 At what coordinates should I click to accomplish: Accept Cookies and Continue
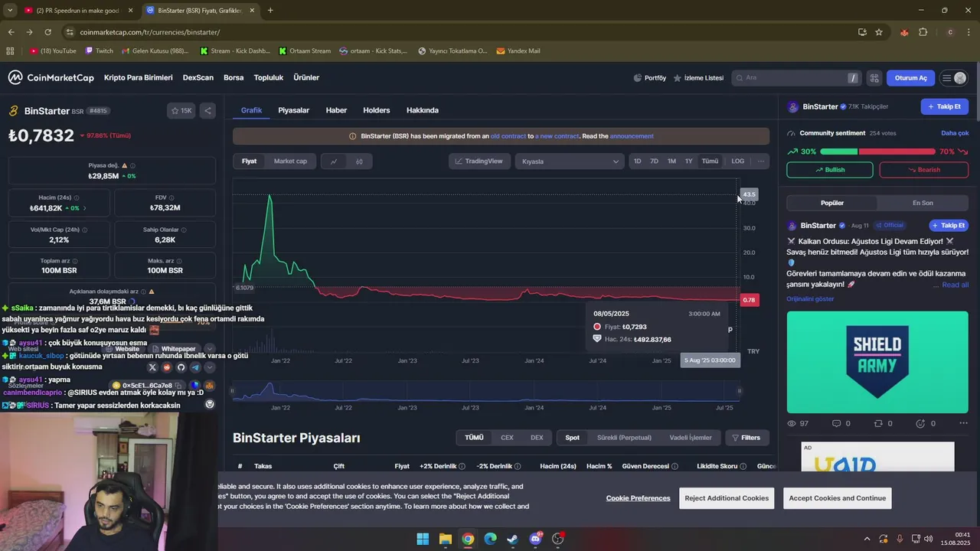click(x=837, y=498)
